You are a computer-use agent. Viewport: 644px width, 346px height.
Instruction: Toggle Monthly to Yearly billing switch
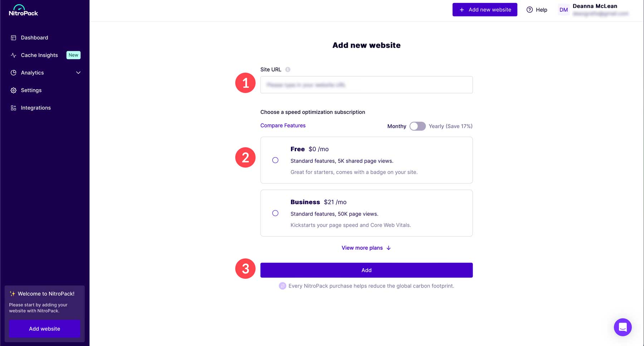(417, 126)
